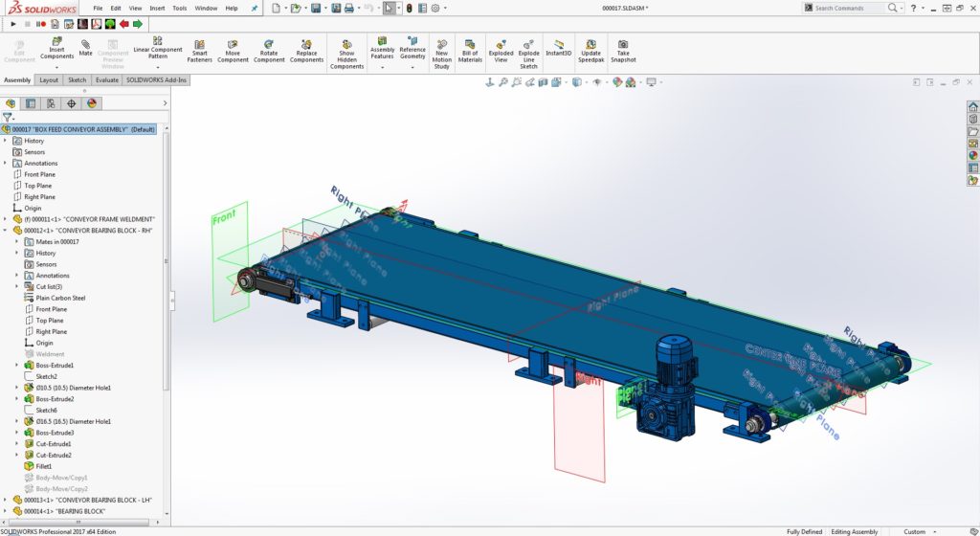980x536 pixels.
Task: Open the Options gear icon
Action: tap(435, 8)
